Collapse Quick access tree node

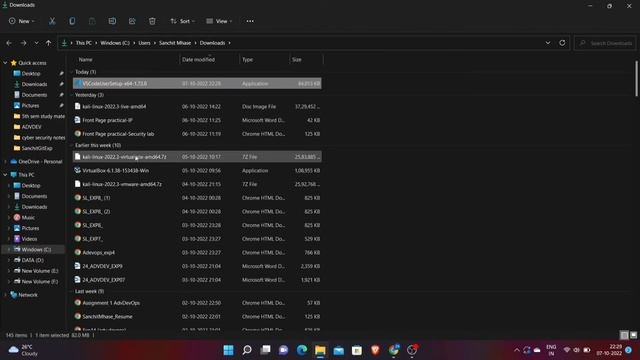pos(5,63)
